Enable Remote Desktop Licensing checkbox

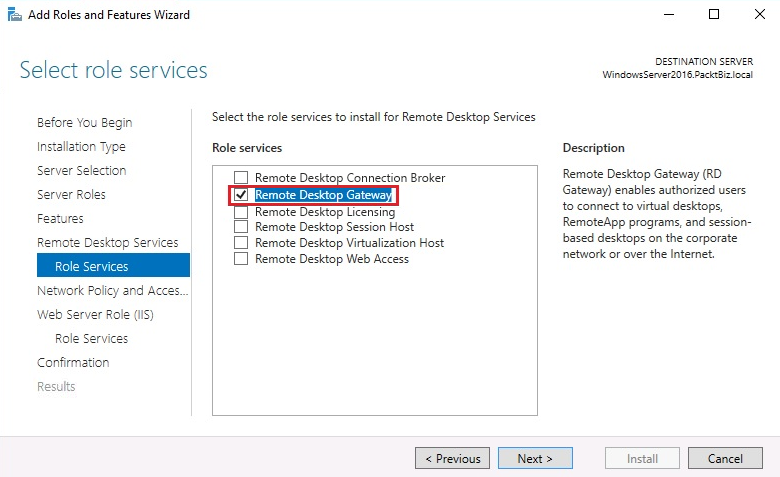(241, 211)
